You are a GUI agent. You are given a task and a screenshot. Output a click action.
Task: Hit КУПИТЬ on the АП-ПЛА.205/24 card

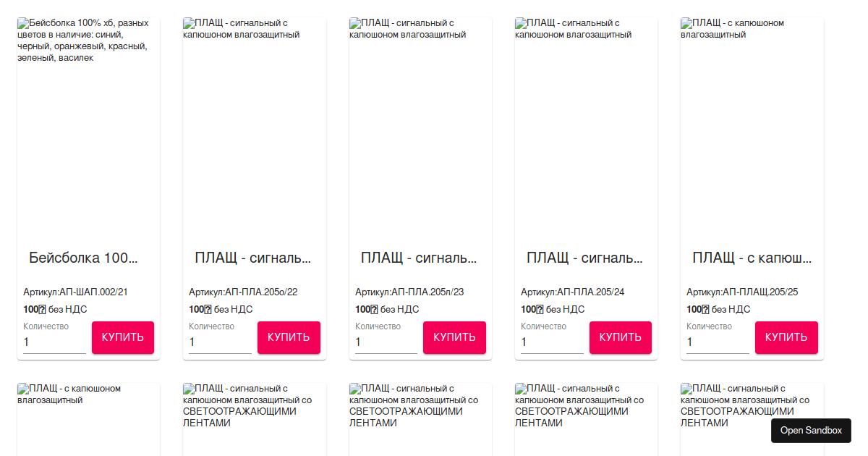pyautogui.click(x=621, y=337)
